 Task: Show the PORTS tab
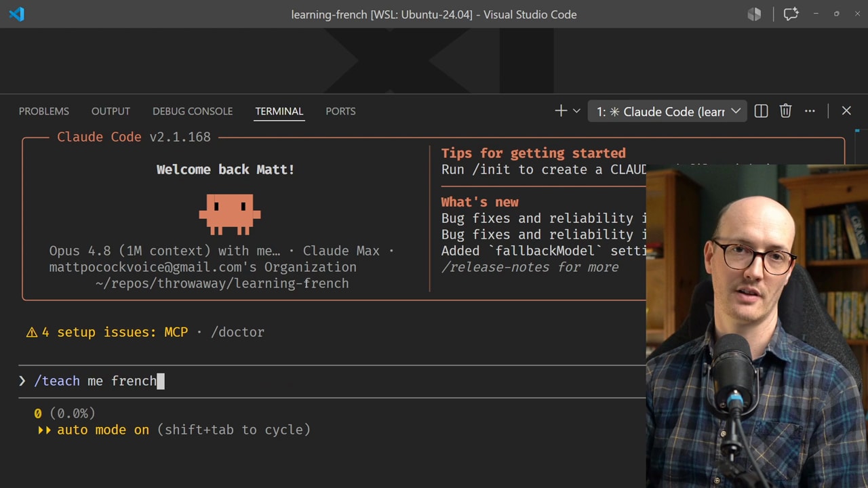point(340,111)
